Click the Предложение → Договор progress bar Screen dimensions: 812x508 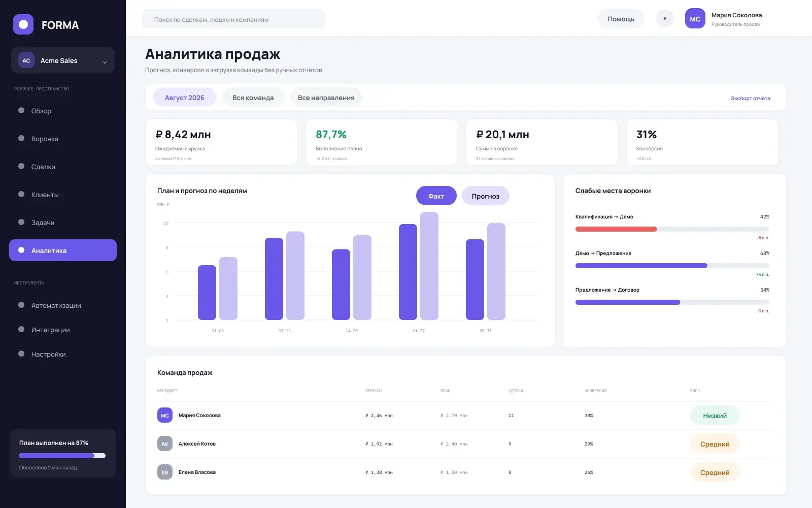tap(672, 302)
